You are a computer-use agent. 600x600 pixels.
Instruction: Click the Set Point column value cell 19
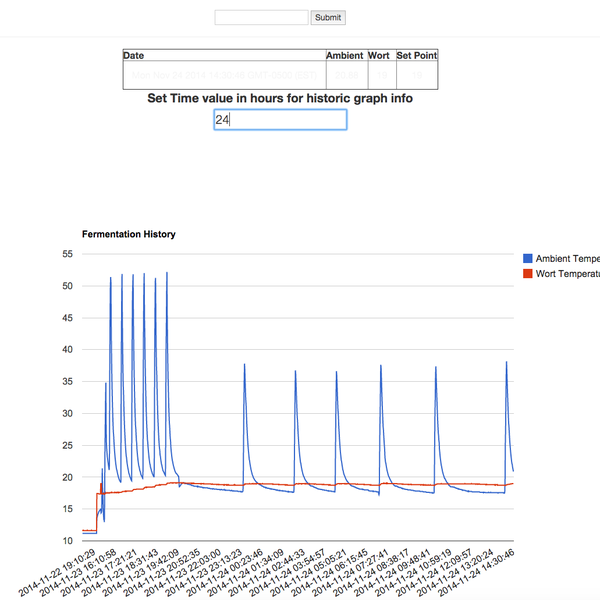click(417, 75)
